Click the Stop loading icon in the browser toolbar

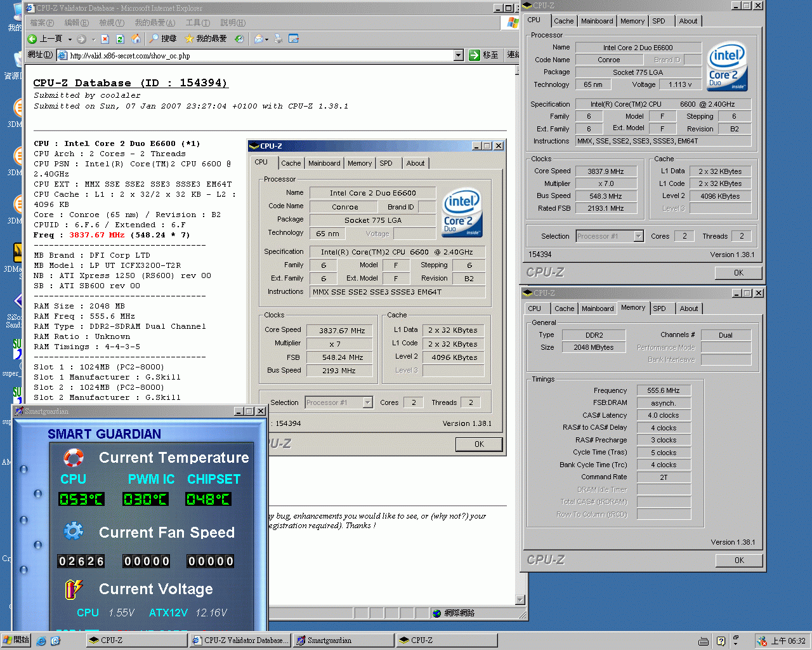point(105,39)
